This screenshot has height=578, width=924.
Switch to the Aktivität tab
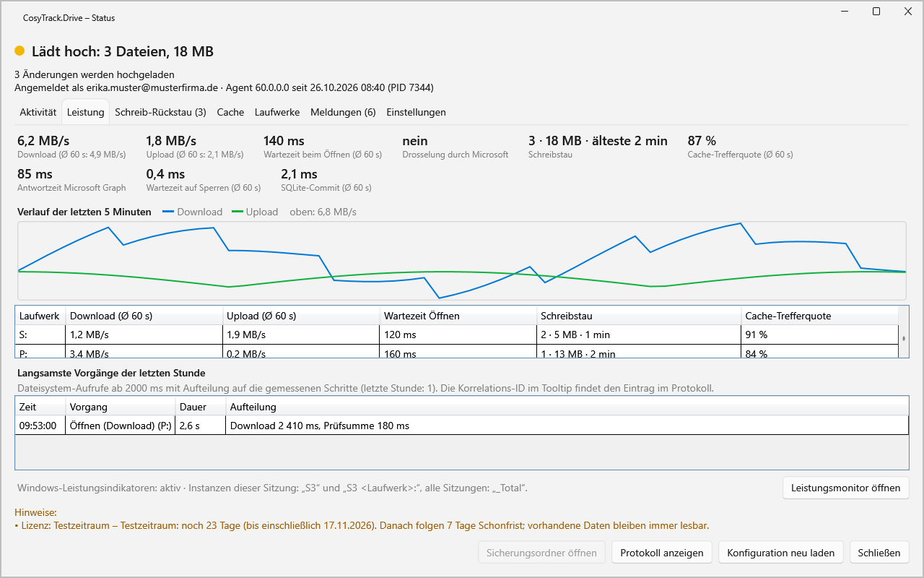click(x=38, y=112)
